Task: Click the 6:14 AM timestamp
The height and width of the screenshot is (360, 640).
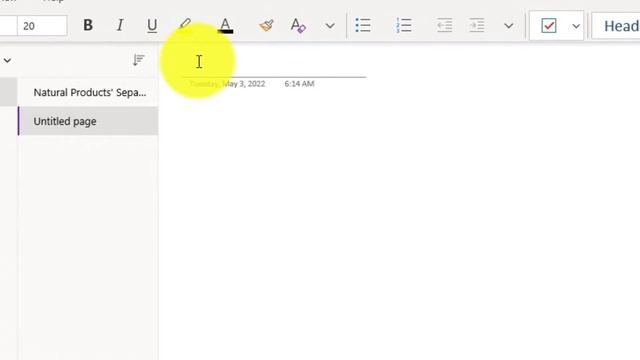Action: [x=299, y=84]
